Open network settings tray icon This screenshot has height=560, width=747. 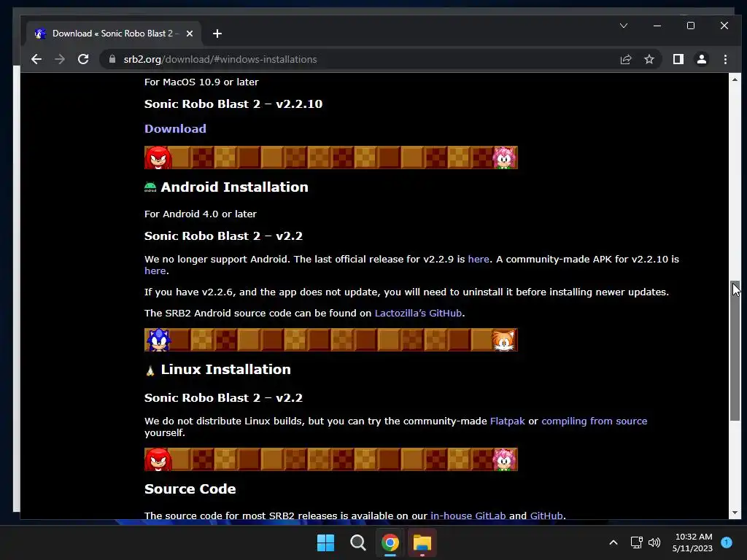pyautogui.click(x=636, y=542)
